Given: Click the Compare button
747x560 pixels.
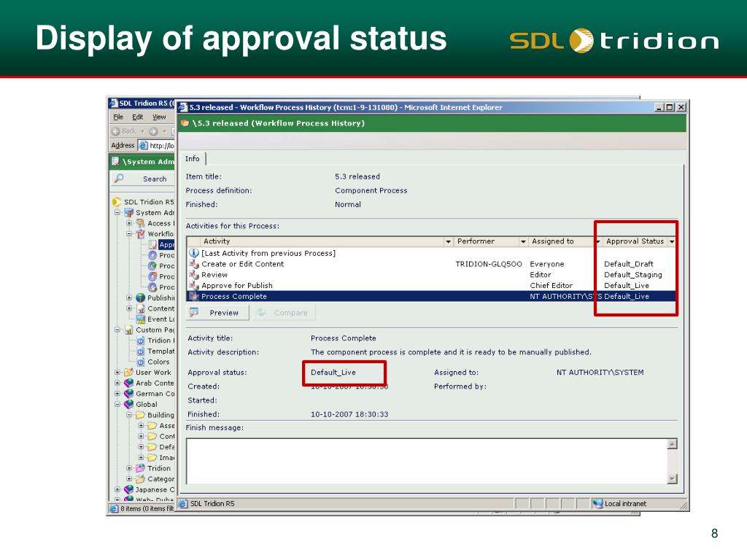Looking at the screenshot, I should (284, 313).
